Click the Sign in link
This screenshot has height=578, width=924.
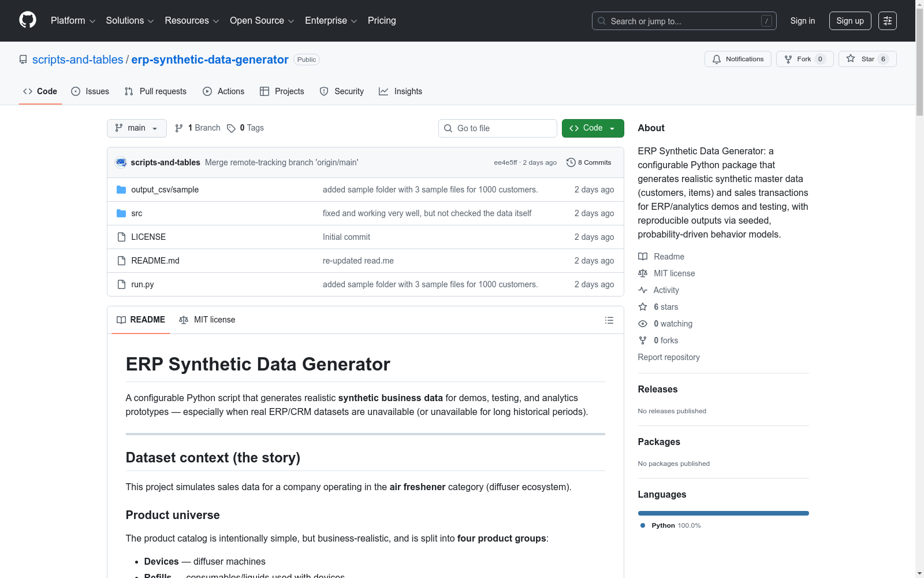803,21
